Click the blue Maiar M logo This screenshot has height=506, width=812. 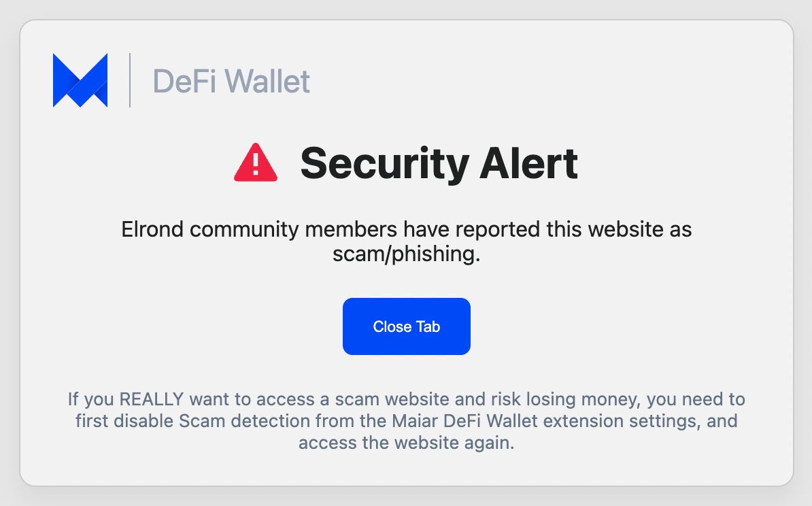[x=80, y=80]
